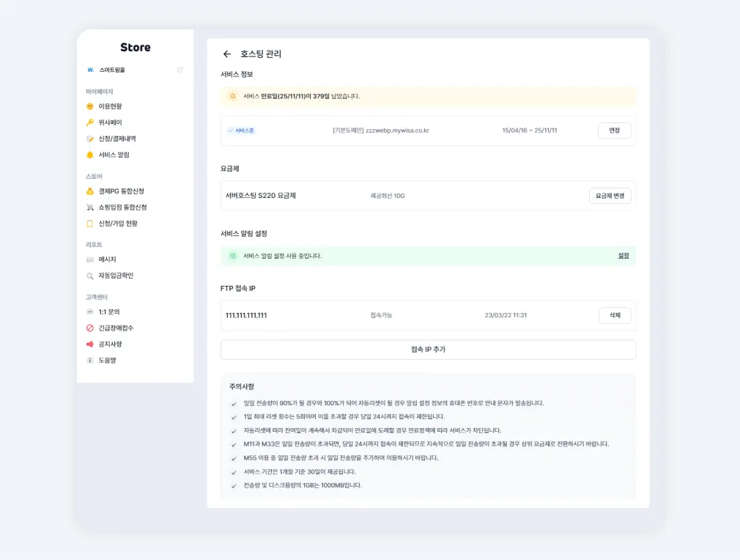
Task: Click the red prohibited icon for 긴급장애접수
Action: 90,328
